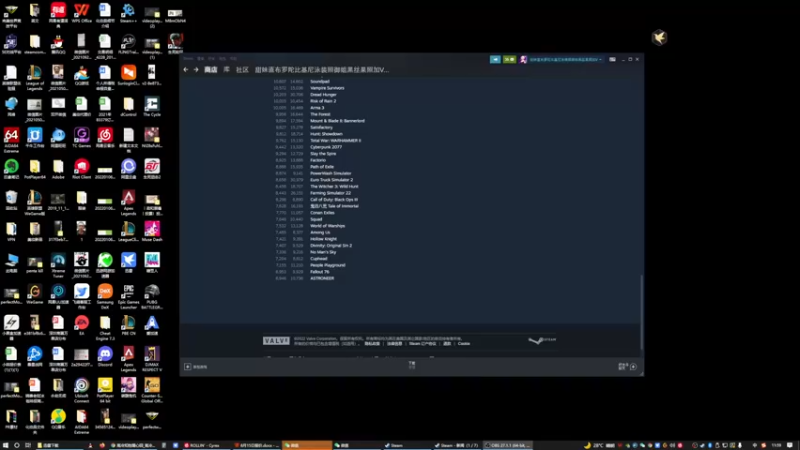The image size is (800, 450).
Task: Select the EA desktop icon
Action: click(82, 325)
